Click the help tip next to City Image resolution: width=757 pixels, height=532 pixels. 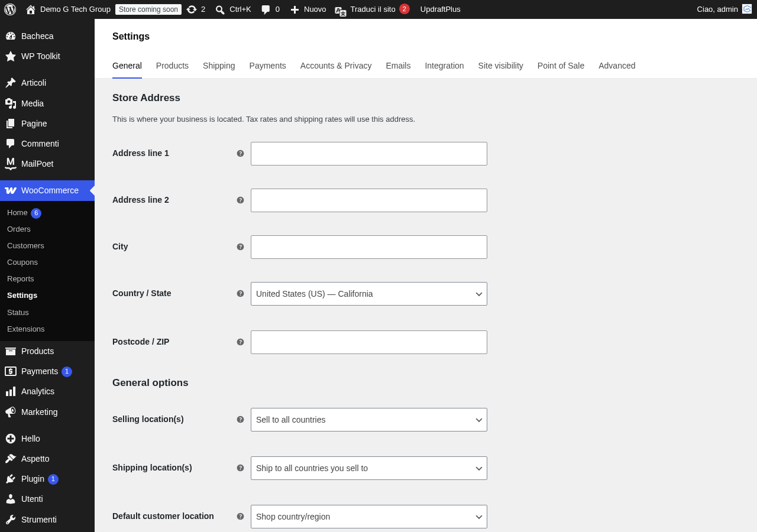(240, 247)
